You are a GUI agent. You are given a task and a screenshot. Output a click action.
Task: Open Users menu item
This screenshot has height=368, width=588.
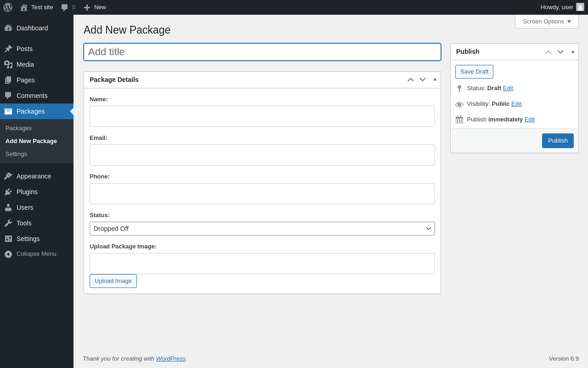click(x=37, y=207)
